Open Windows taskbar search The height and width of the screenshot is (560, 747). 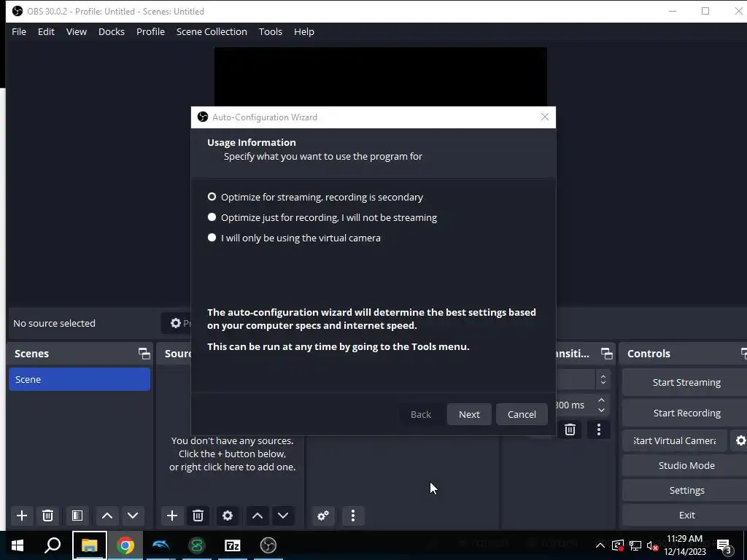(x=53, y=545)
